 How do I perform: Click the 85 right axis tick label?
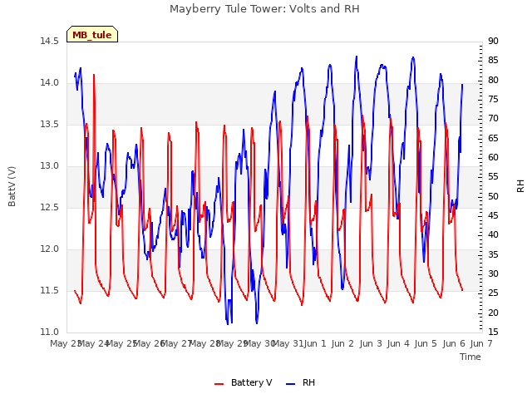(x=493, y=61)
